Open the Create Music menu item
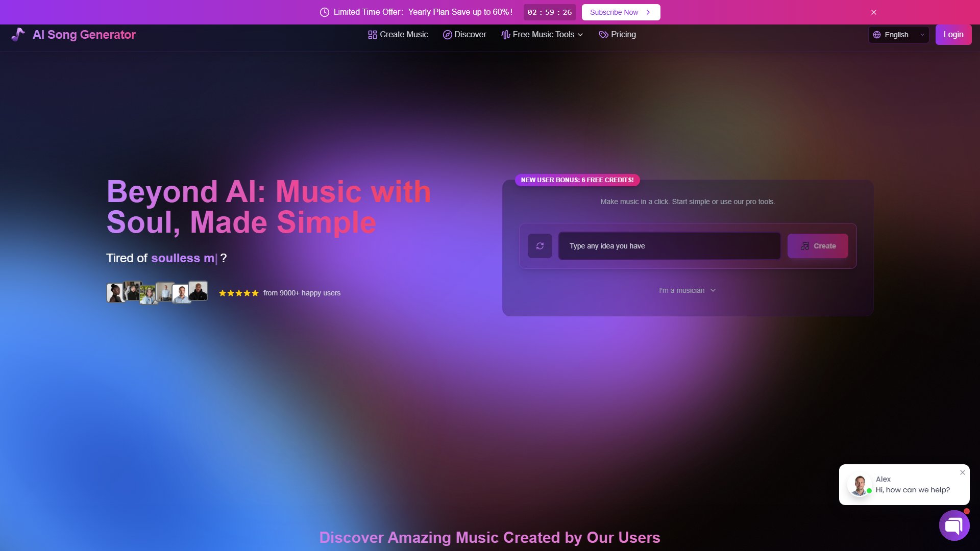 (x=398, y=35)
